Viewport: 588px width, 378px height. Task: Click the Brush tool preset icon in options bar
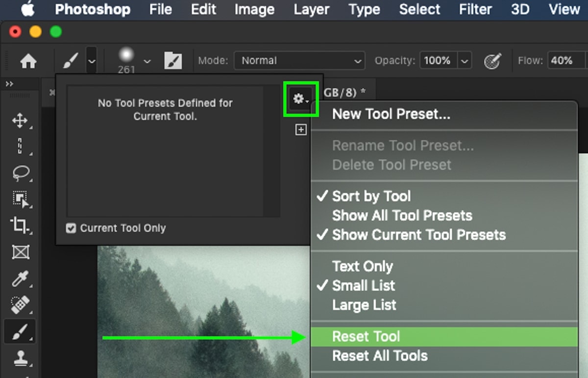coord(71,61)
